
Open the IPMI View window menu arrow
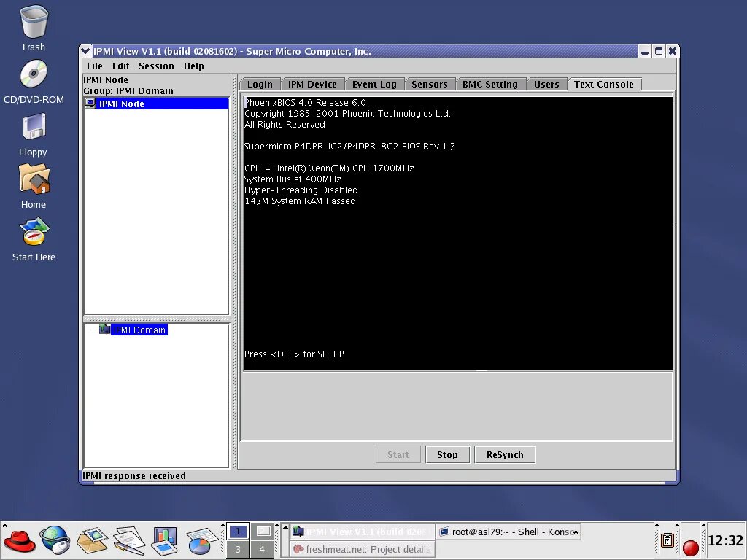click(x=85, y=51)
